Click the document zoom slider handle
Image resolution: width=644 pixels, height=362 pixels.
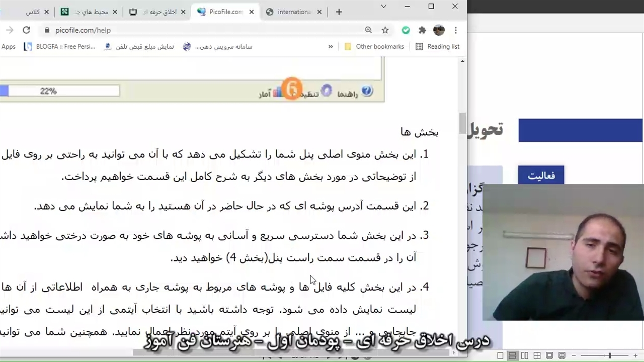(609, 356)
